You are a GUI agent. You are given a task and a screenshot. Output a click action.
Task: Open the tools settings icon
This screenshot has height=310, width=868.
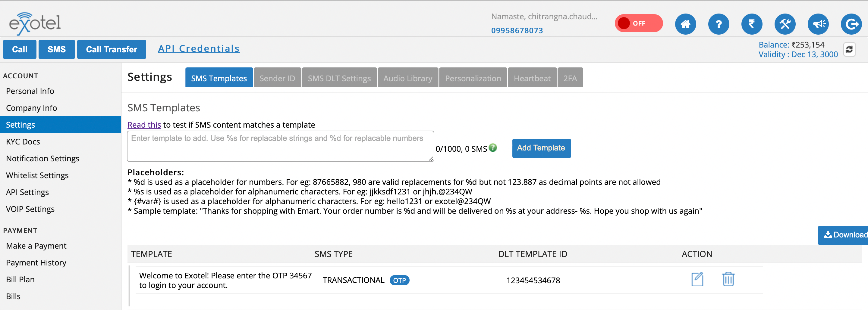coord(785,24)
